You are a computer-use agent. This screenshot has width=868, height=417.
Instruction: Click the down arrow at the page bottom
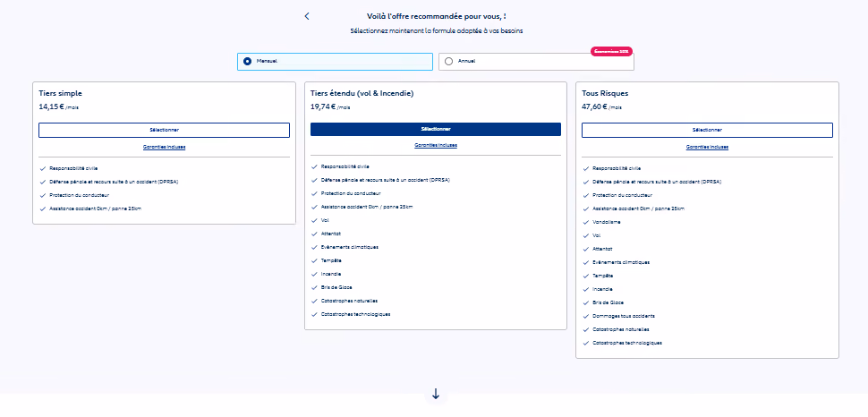pyautogui.click(x=436, y=394)
